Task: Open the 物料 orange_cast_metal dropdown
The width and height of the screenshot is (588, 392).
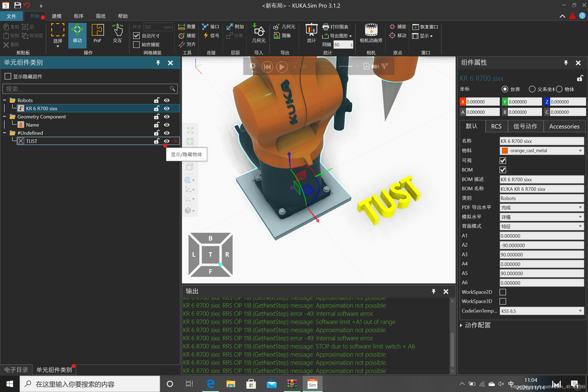Action: [x=580, y=151]
